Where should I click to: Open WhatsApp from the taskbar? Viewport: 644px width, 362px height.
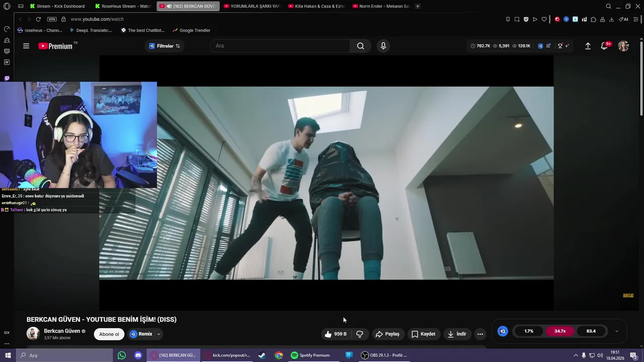[122, 355]
